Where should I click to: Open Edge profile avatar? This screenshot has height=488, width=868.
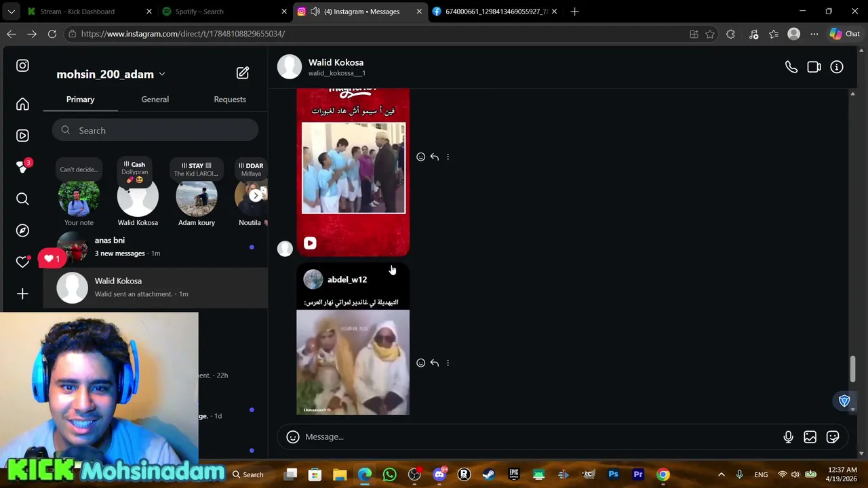794,34
